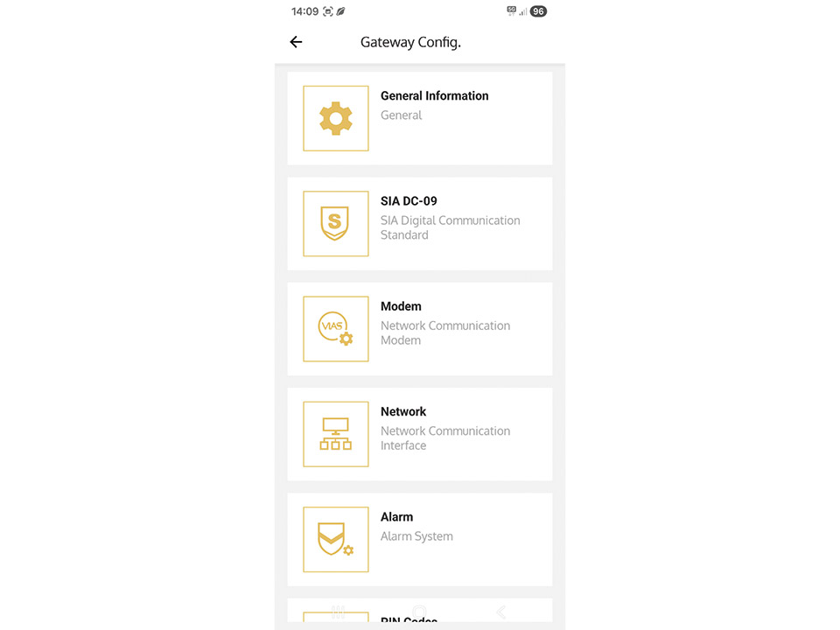
Task: Tap the signal strength bars icon
Action: [x=523, y=11]
